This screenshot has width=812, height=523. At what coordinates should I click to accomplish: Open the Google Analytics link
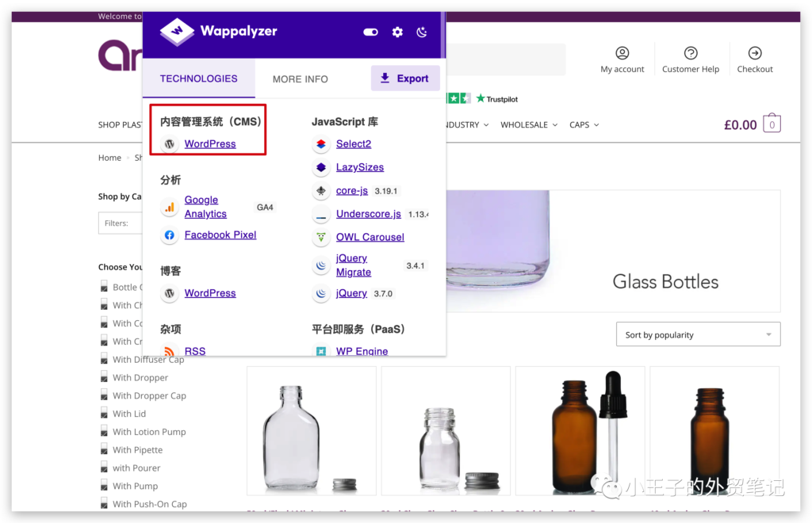[205, 207]
